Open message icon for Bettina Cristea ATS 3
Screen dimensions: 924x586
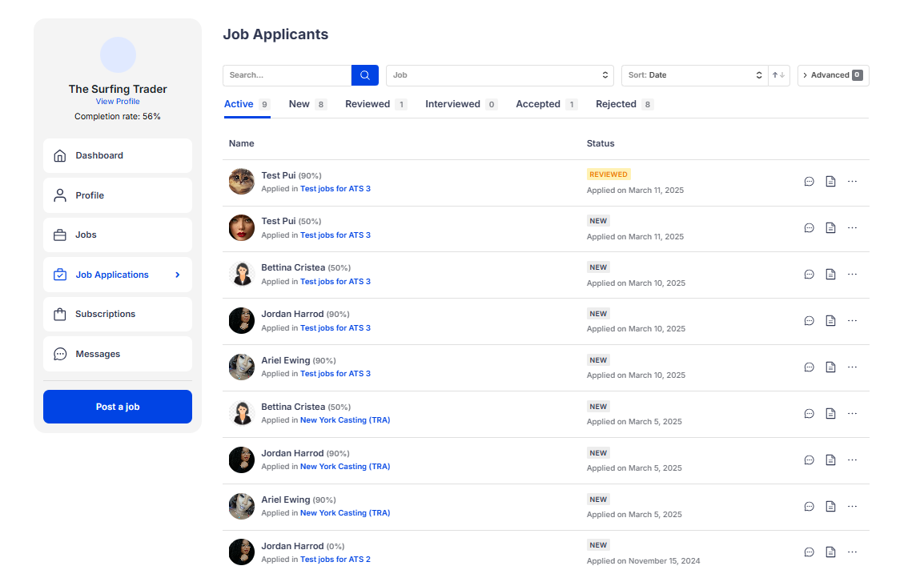(x=809, y=275)
